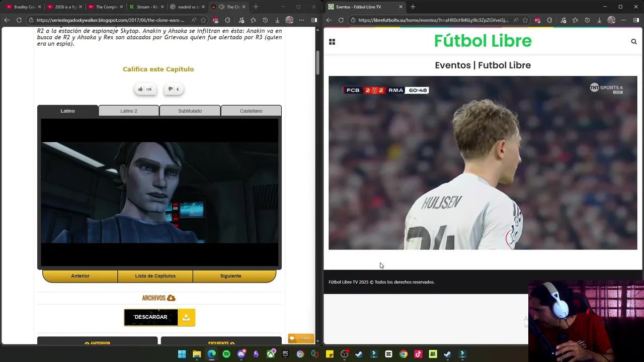
Task: Click the Fútbol Libre search icon
Action: pos(634,42)
